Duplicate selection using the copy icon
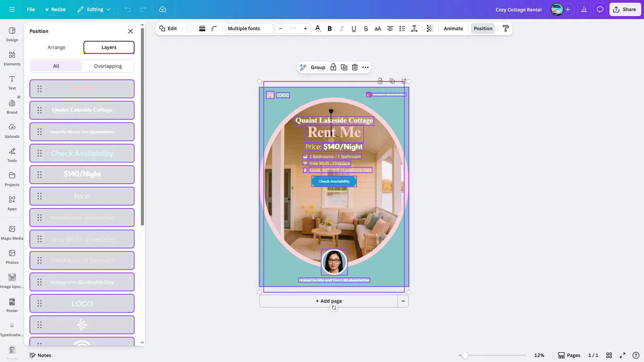The height and width of the screenshot is (362, 644). tap(344, 68)
